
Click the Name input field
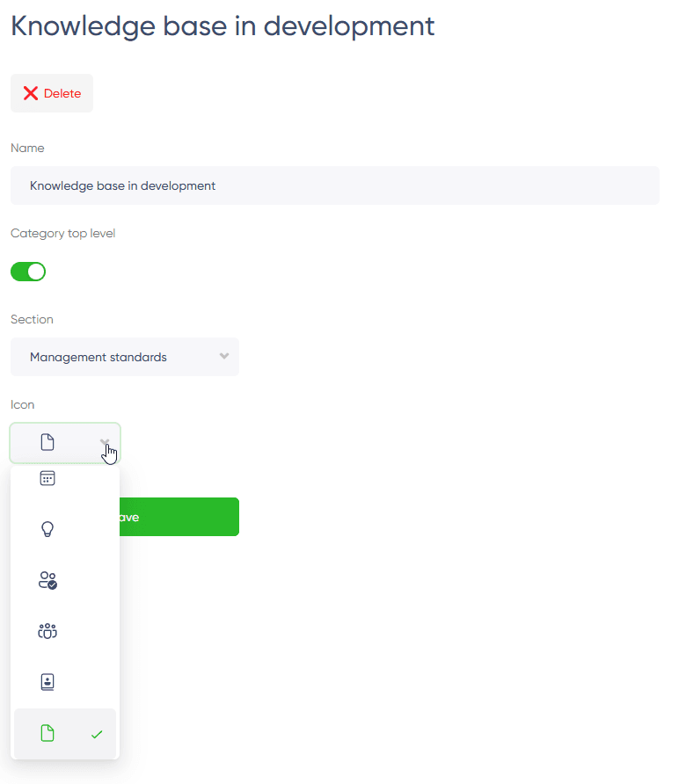pos(335,185)
